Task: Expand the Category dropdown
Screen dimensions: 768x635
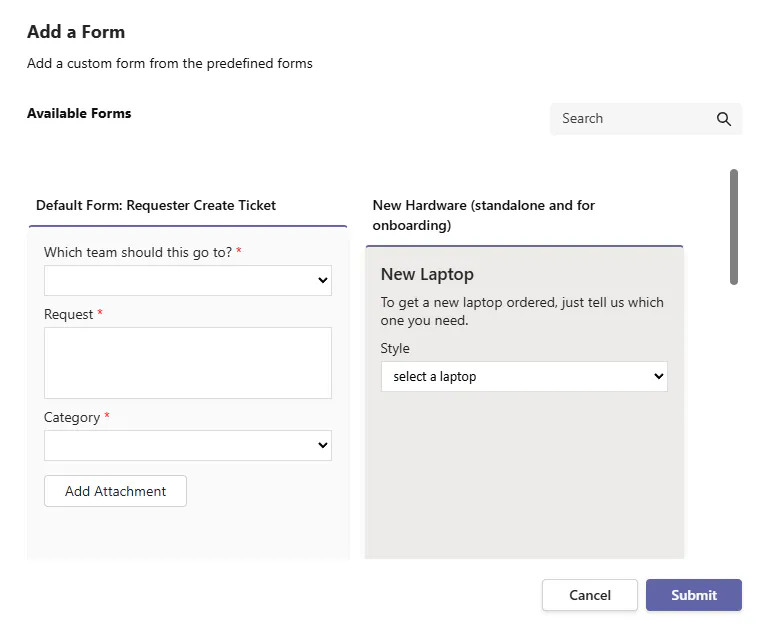Action: (188, 446)
